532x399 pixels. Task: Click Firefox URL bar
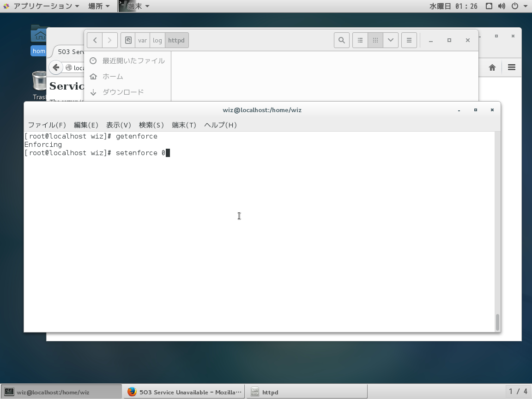(75, 68)
